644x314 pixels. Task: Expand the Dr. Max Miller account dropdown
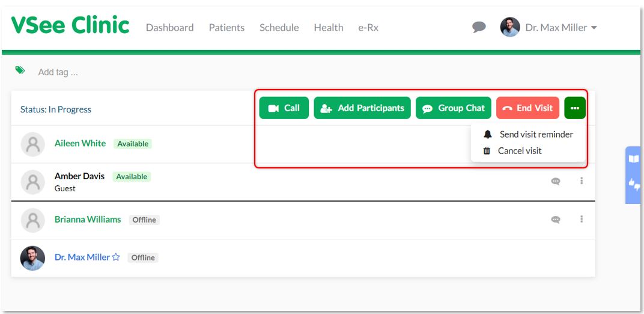[594, 28]
